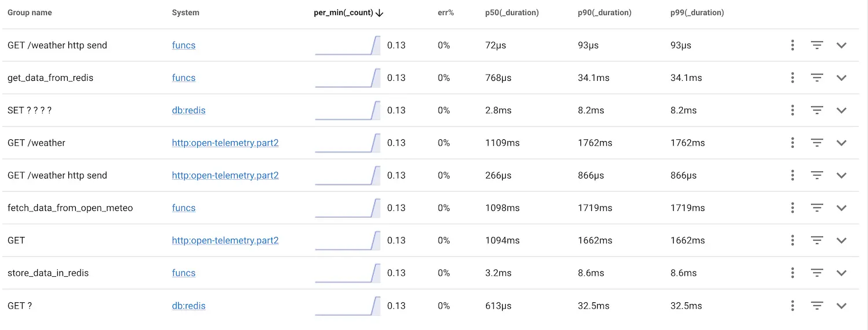Click filter icon for store_data_in_redis row
Viewport: 868px width, 330px height.
[816, 273]
